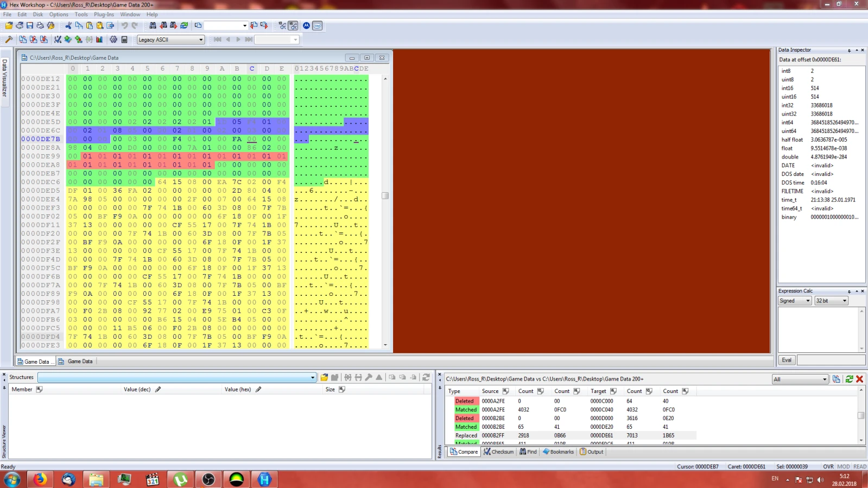Expand the Signed dropdown in Expression Calc

point(808,301)
